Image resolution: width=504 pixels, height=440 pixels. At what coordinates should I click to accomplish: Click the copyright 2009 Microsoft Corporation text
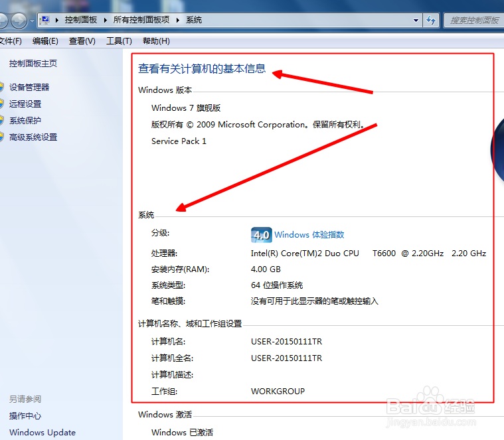coord(258,125)
